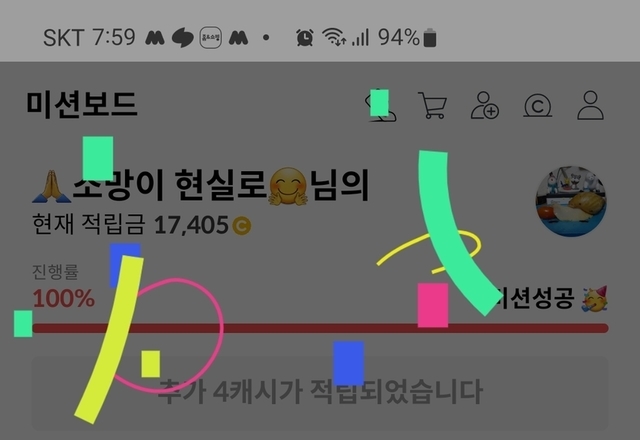Open the cash coin icon in header
640x440 pixels.
tap(538, 106)
